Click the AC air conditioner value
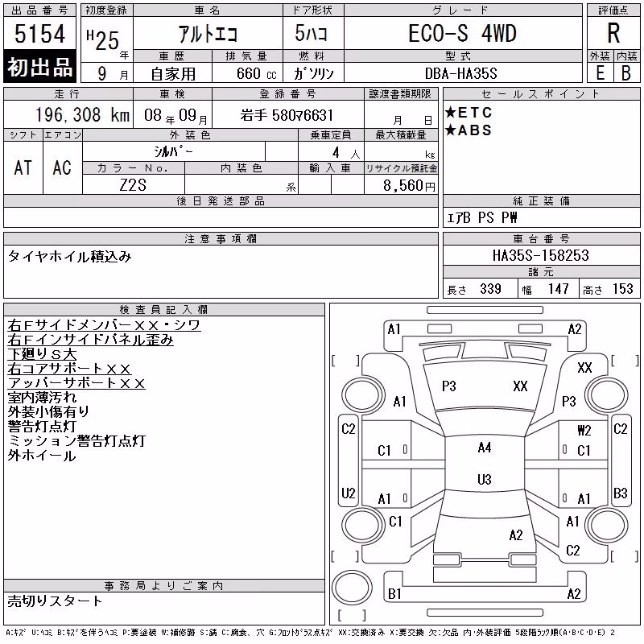The image size is (644, 644). pyautogui.click(x=62, y=167)
